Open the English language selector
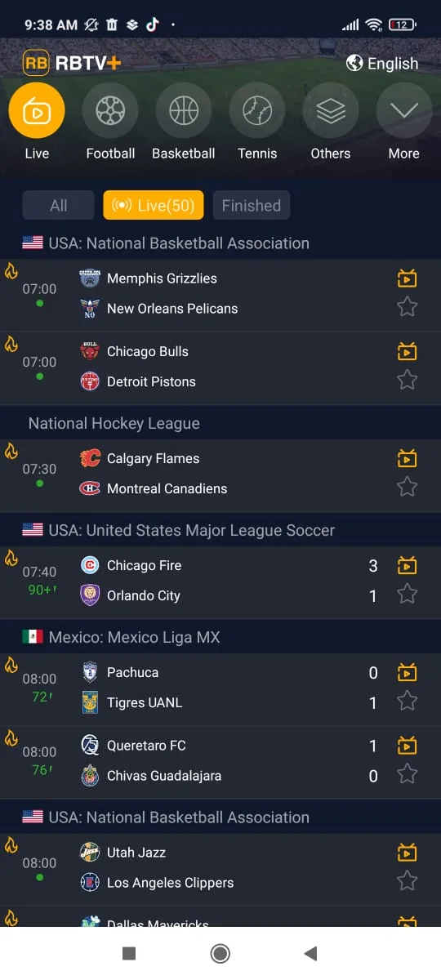Image resolution: width=441 pixels, height=980 pixels. (382, 64)
